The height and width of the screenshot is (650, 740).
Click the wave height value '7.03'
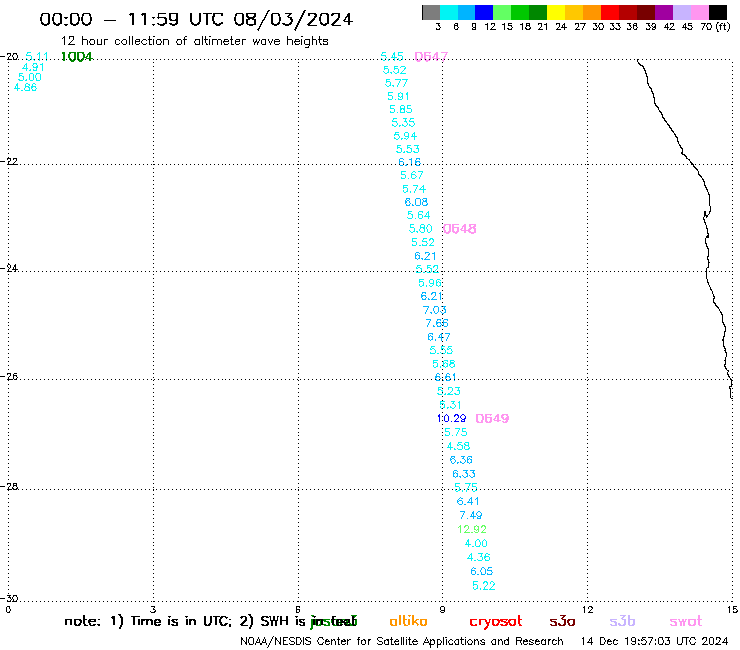(434, 310)
